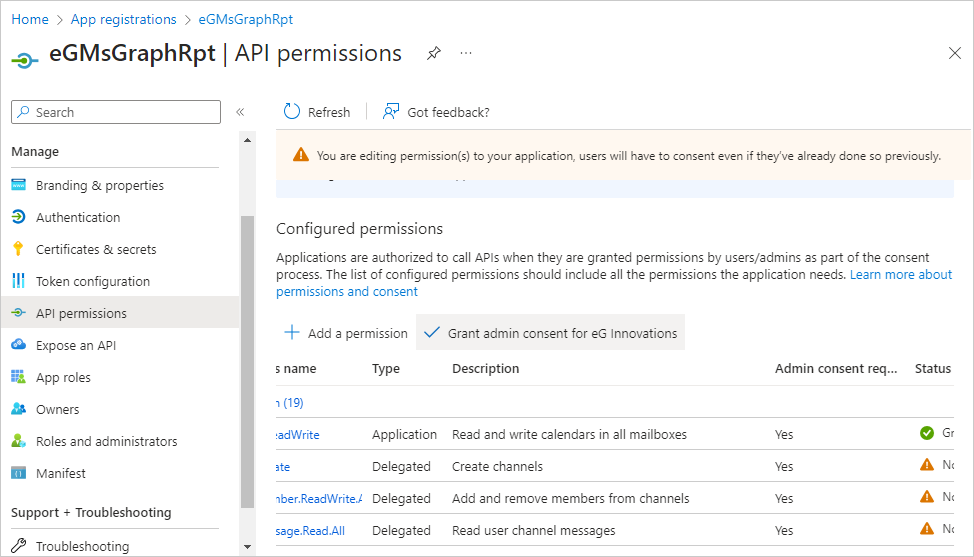Click the sidebar scrollbar up arrow
Image resolution: width=974 pixels, height=557 pixels.
(x=247, y=140)
